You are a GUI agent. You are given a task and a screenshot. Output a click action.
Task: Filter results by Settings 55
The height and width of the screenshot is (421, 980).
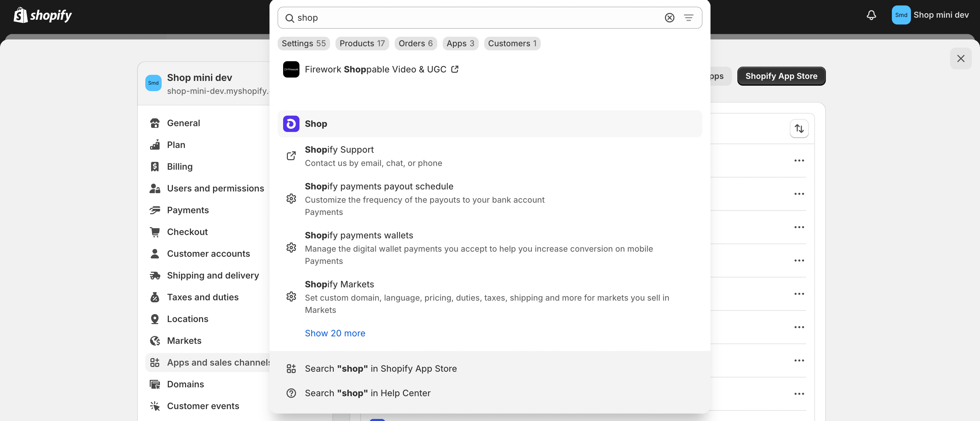tap(304, 43)
